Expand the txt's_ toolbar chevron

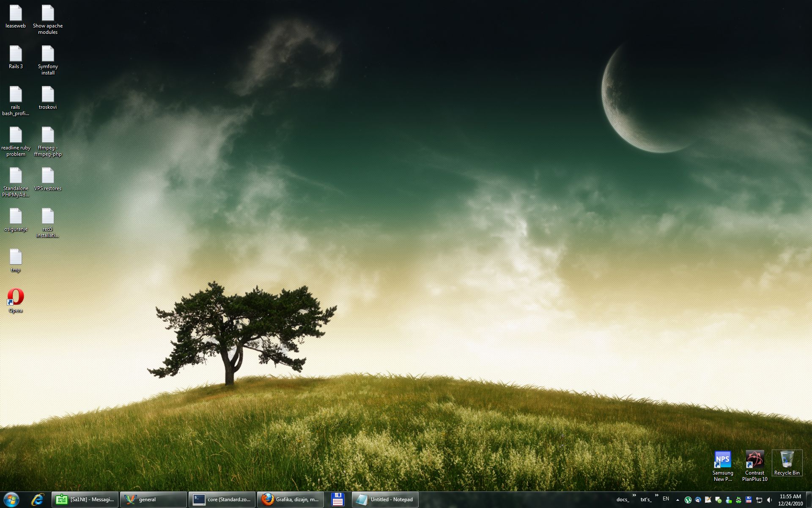[x=656, y=495]
